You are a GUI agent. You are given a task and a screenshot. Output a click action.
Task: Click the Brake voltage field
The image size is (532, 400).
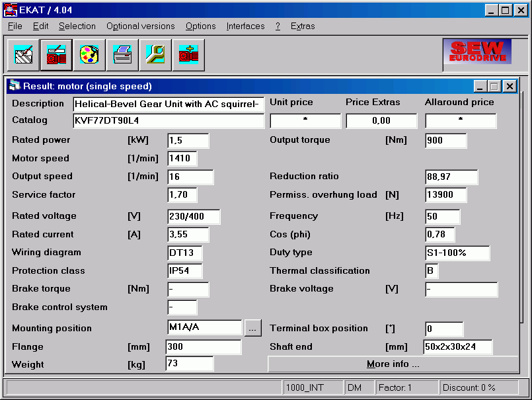pos(461,290)
